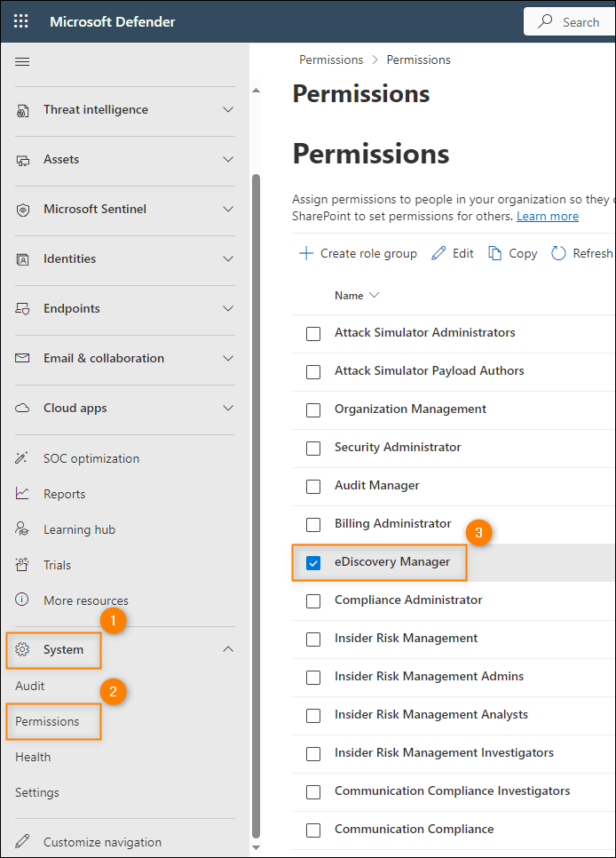Viewport: 616px width, 858px height.
Task: Click the Microsoft Defender title
Action: (112, 22)
